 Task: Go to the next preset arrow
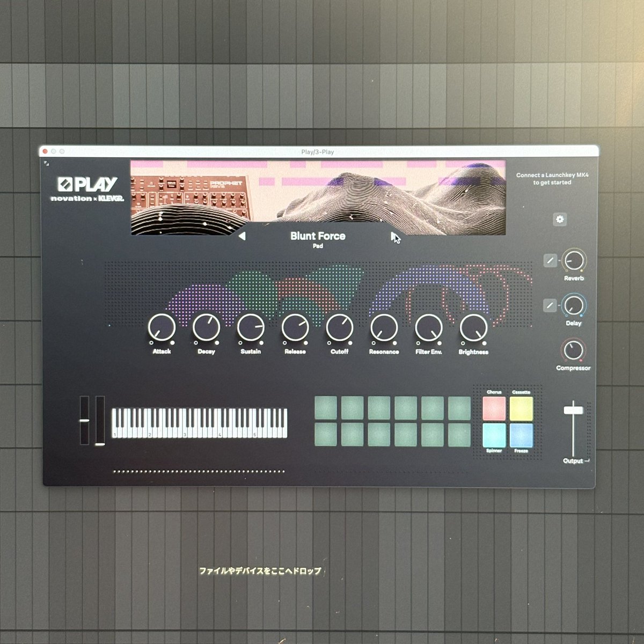coord(395,237)
